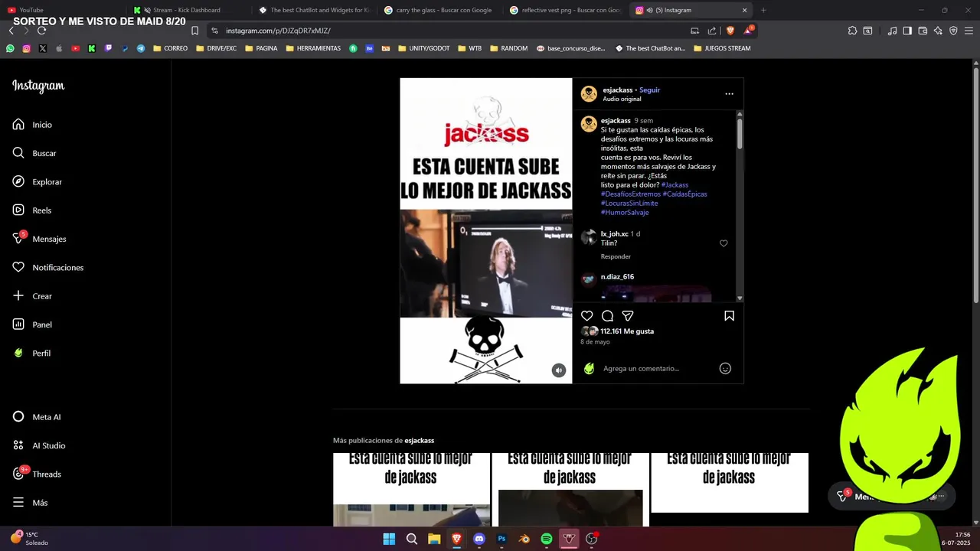Open the JUEGOS STREAM bookmarks folder
This screenshot has height=551, width=980.
coord(722,48)
